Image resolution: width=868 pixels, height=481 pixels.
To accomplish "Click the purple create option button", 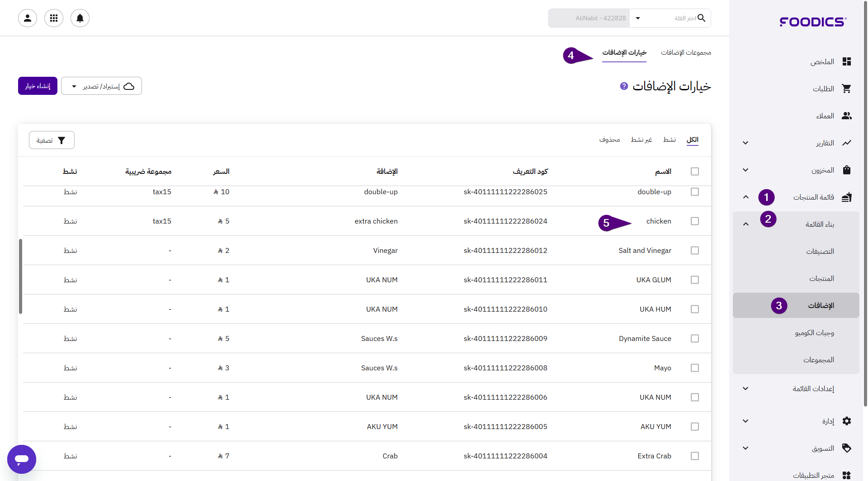I will pyautogui.click(x=38, y=86).
